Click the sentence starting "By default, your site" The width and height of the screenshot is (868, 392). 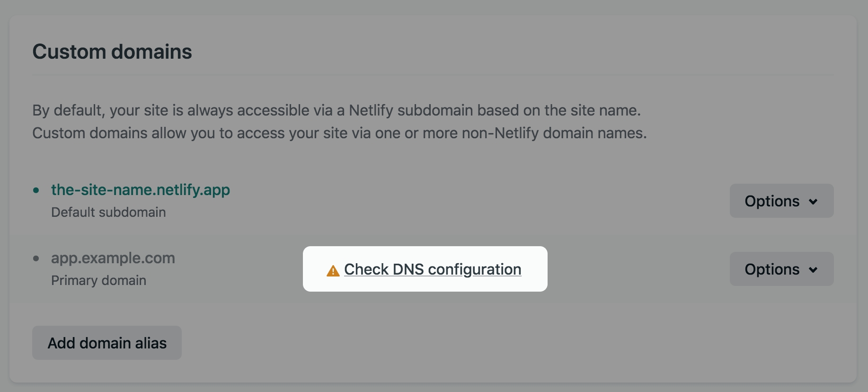[336, 110]
